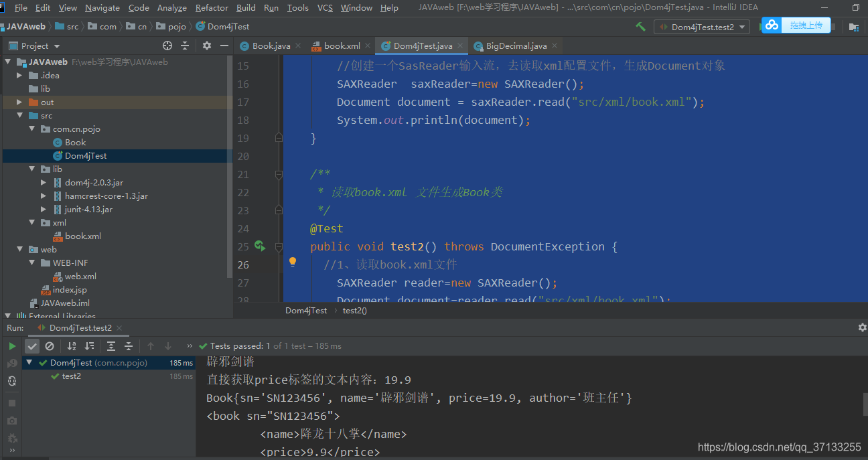Expand more Run sidebar actions chevron
Viewport: 868px width, 460px height.
(x=12, y=451)
